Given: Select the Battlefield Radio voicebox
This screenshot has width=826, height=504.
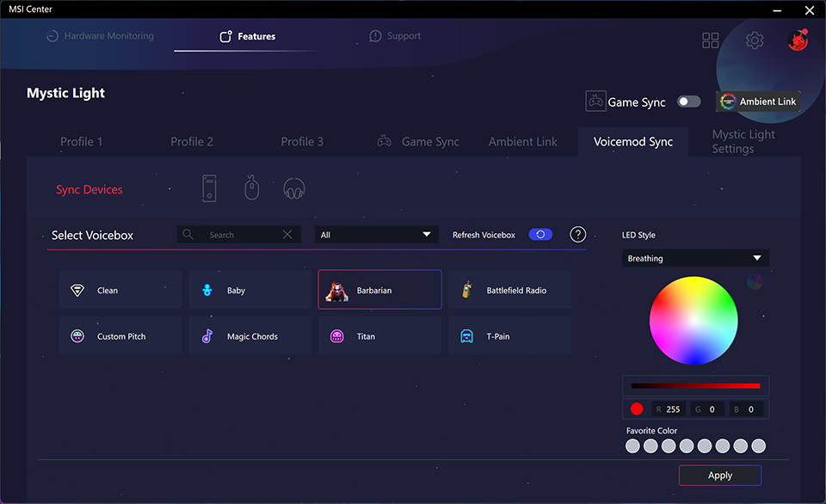Looking at the screenshot, I should 509,290.
